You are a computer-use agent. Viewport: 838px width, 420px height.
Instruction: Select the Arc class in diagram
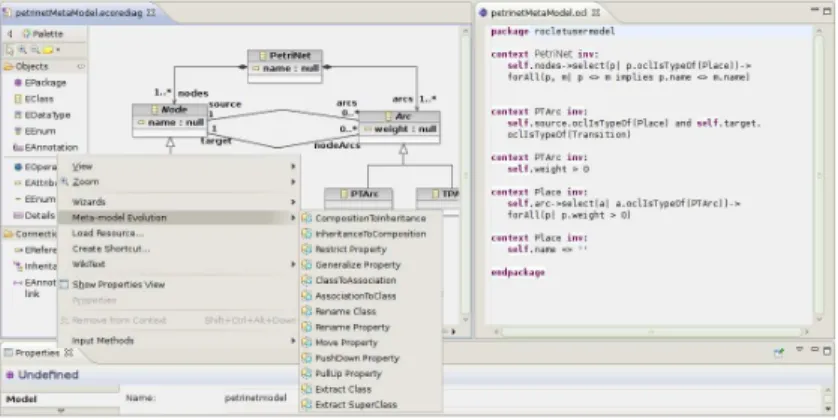click(399, 127)
